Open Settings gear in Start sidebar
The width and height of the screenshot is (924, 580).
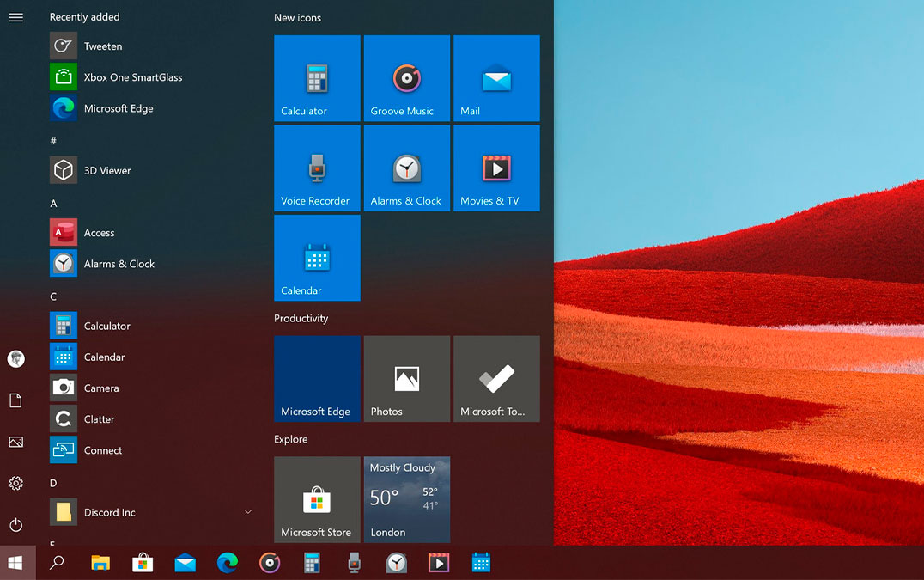tap(16, 483)
